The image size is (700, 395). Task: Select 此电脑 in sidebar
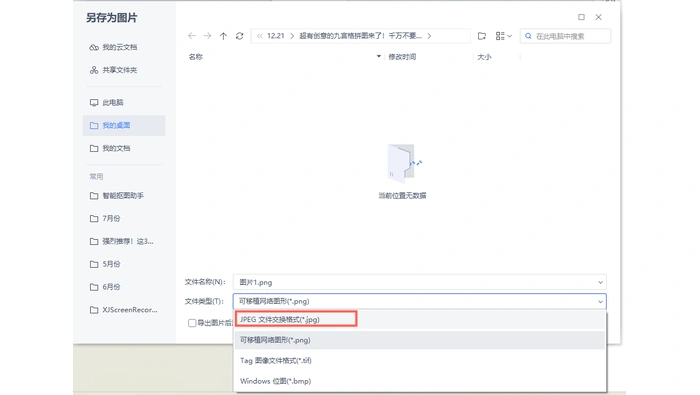click(x=124, y=102)
